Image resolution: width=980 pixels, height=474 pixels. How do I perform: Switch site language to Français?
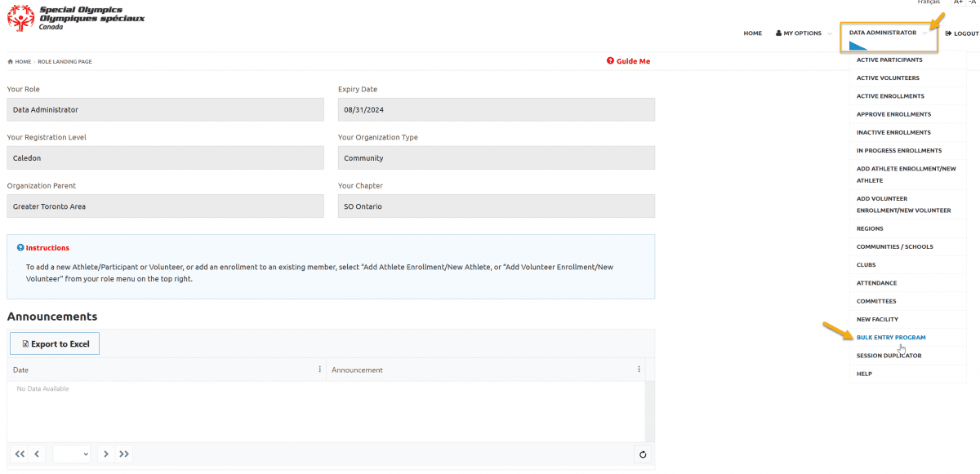coord(929,2)
